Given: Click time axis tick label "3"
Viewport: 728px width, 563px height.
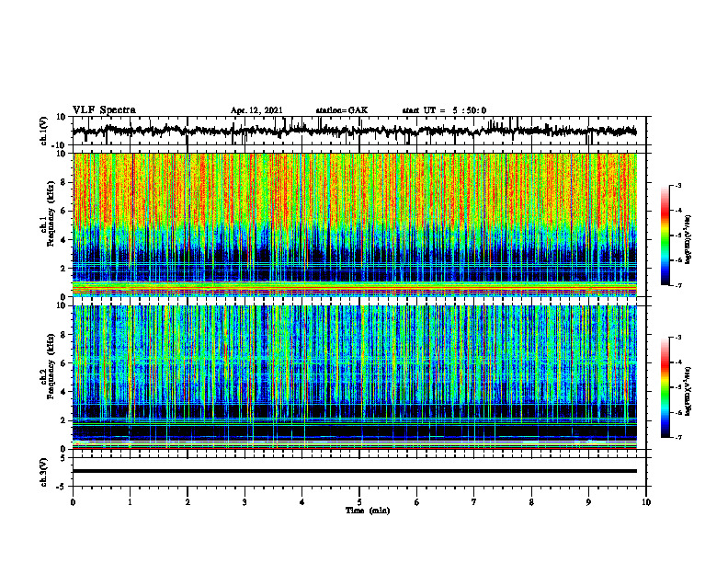Looking at the screenshot, I should tap(245, 502).
